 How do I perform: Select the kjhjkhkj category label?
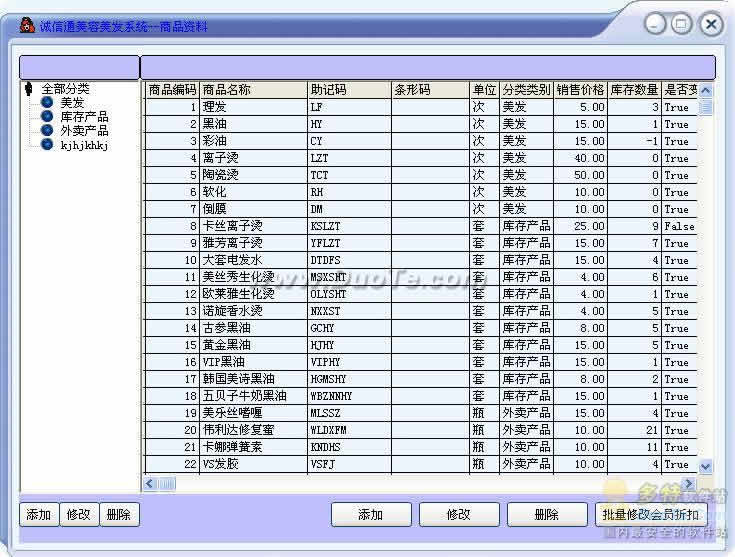click(84, 145)
